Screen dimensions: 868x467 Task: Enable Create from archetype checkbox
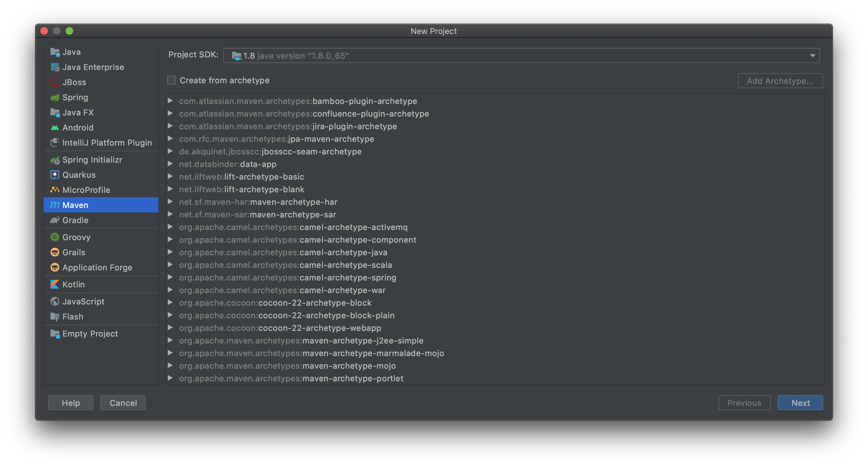click(172, 80)
